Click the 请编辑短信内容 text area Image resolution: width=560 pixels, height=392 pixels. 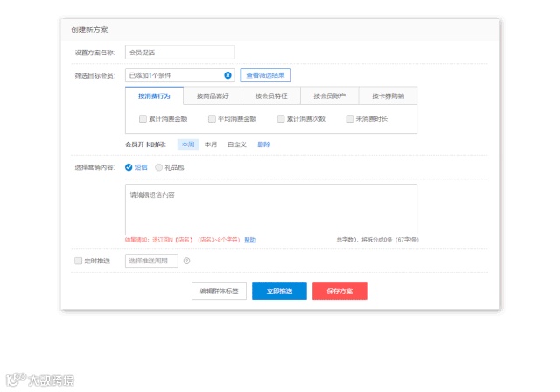(271, 210)
